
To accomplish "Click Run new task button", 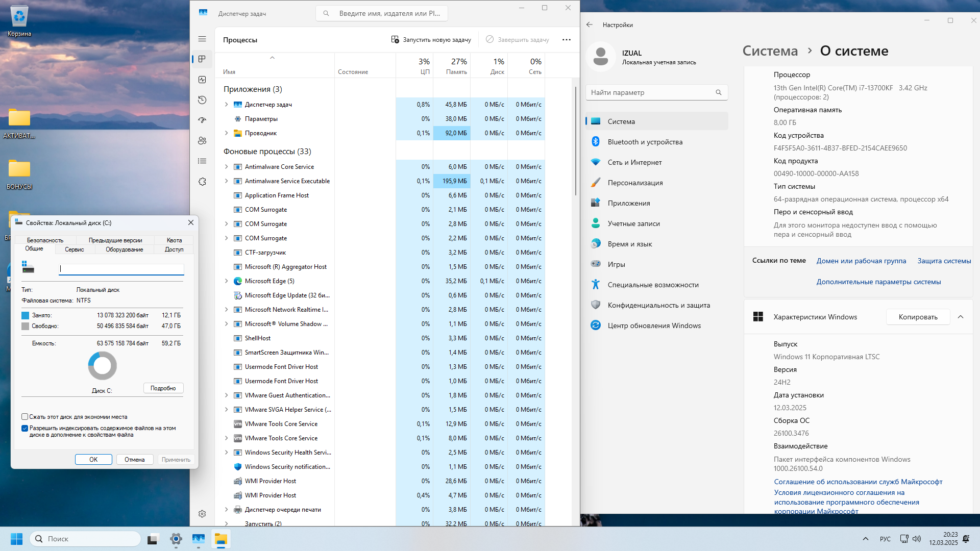I will coord(431,39).
